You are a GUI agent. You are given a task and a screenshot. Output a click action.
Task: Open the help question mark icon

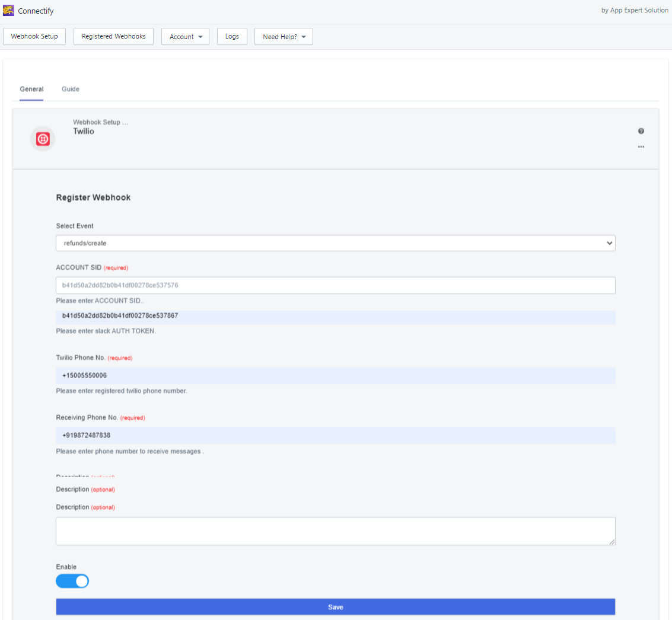tap(641, 131)
